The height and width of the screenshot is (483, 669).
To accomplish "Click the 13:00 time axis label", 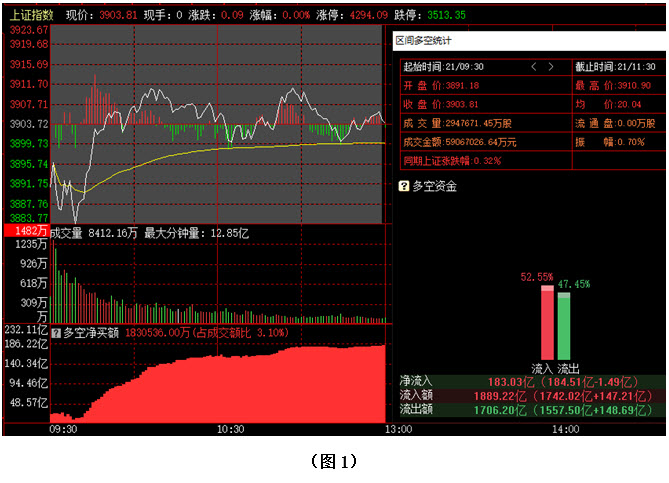I will [398, 429].
